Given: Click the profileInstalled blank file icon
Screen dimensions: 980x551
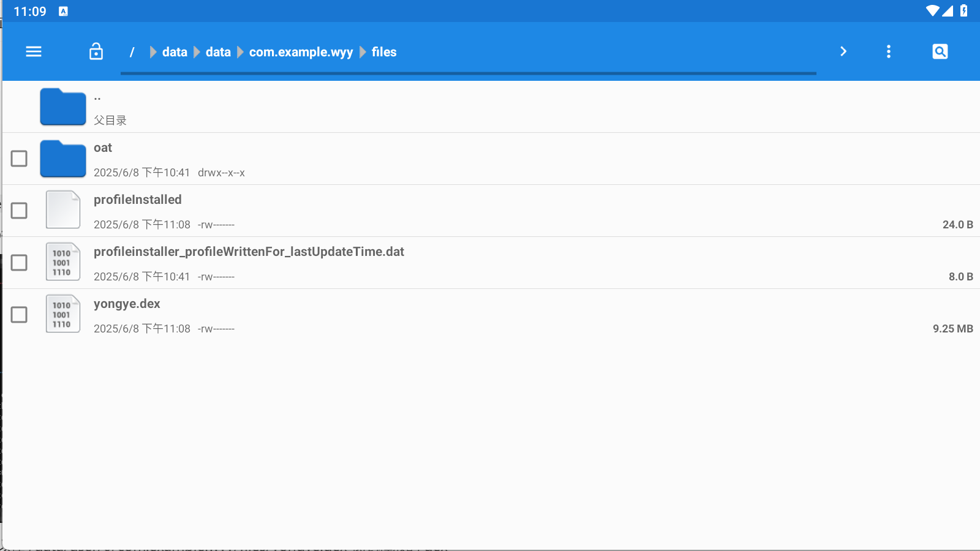Looking at the screenshot, I should (63, 210).
